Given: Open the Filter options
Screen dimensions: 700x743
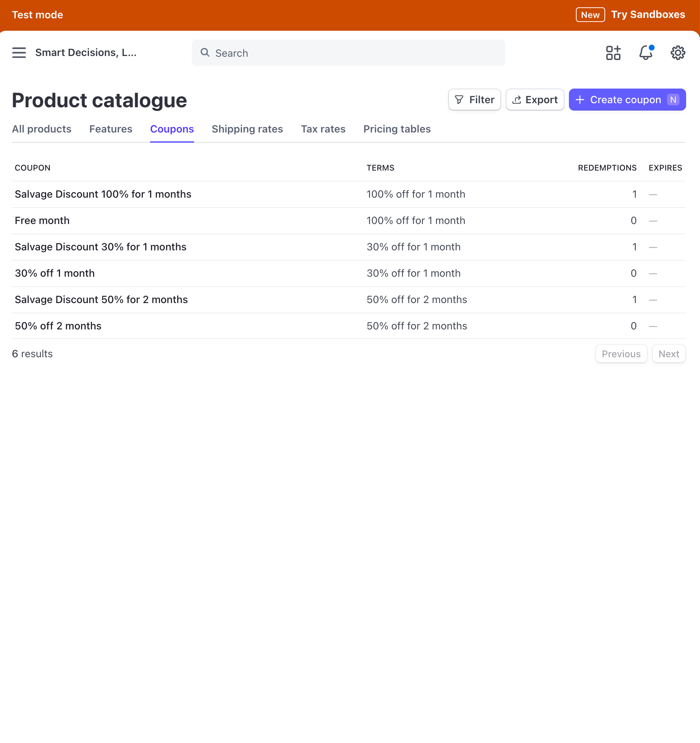Looking at the screenshot, I should (474, 100).
